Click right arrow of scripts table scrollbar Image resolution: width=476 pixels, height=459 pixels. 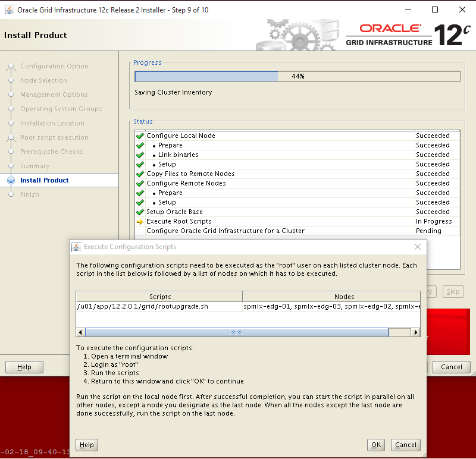pyautogui.click(x=415, y=332)
